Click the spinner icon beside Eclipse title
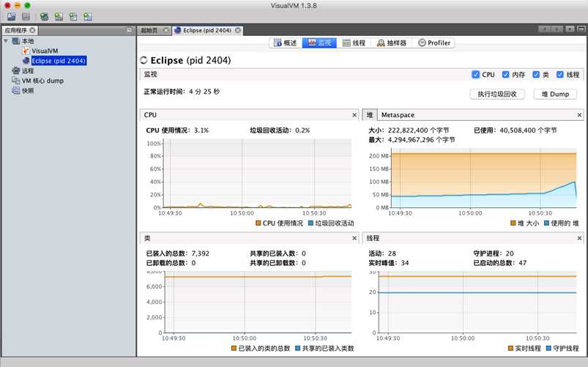The image size is (588, 367). point(144,60)
